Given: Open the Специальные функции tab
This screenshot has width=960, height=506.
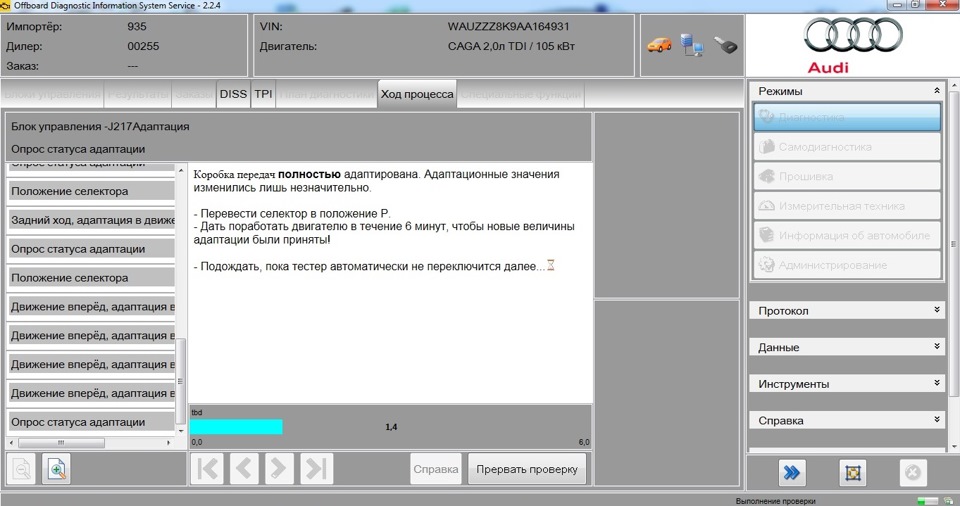Looking at the screenshot, I should click(x=521, y=94).
